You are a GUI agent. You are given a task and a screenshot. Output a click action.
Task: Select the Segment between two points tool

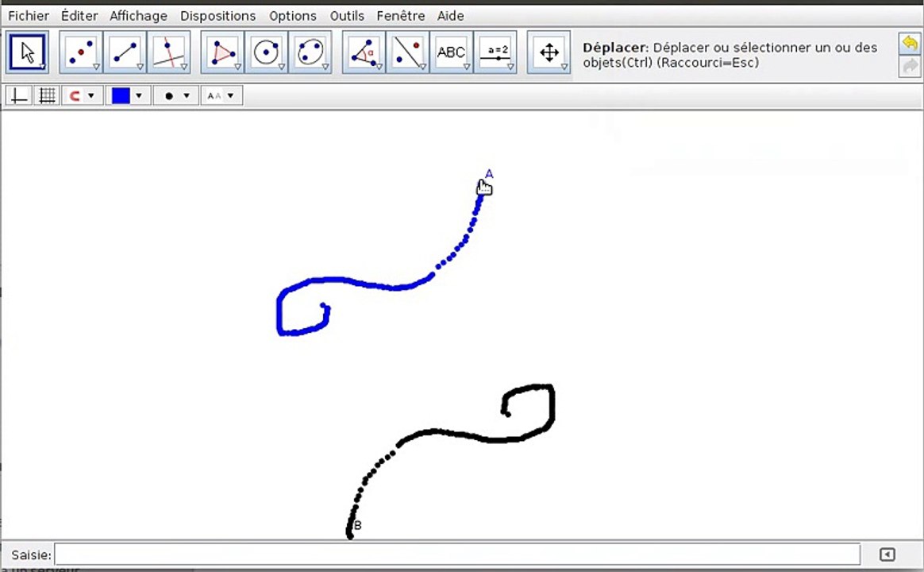(125, 52)
